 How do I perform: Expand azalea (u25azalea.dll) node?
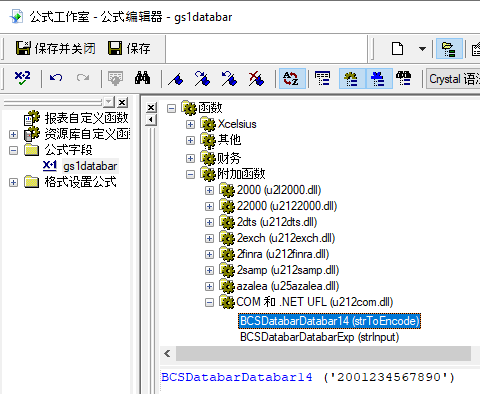pyautogui.click(x=209, y=286)
